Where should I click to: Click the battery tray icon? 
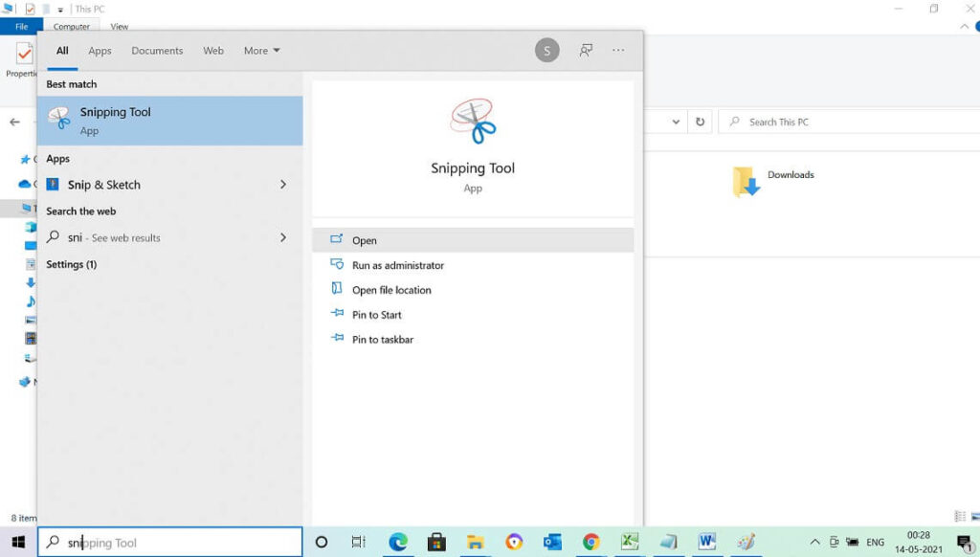852,542
